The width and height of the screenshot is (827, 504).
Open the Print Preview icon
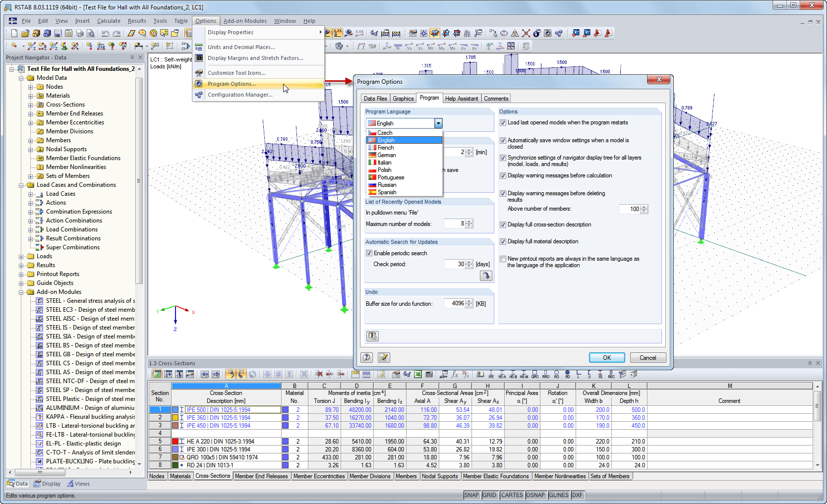pos(91,33)
